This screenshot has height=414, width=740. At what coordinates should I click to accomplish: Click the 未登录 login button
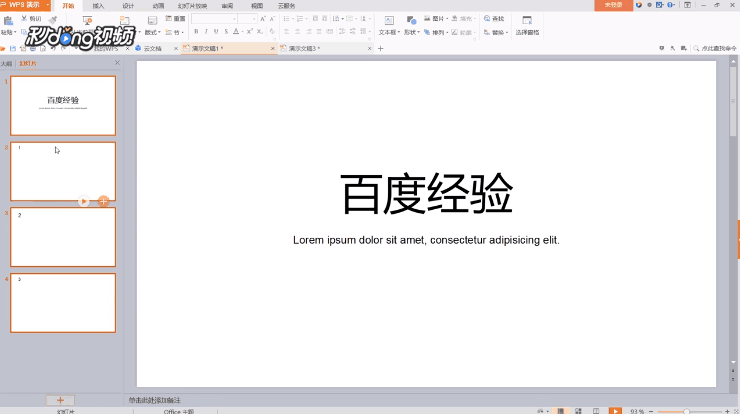(x=613, y=5)
